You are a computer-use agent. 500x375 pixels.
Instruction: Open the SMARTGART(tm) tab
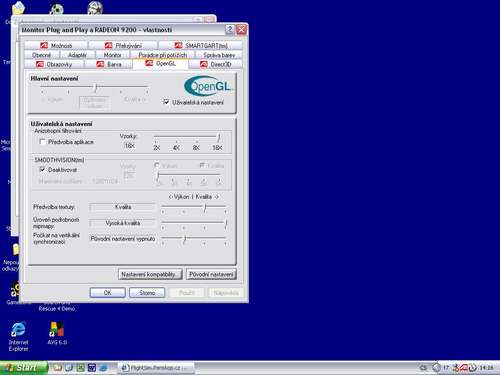pos(201,45)
